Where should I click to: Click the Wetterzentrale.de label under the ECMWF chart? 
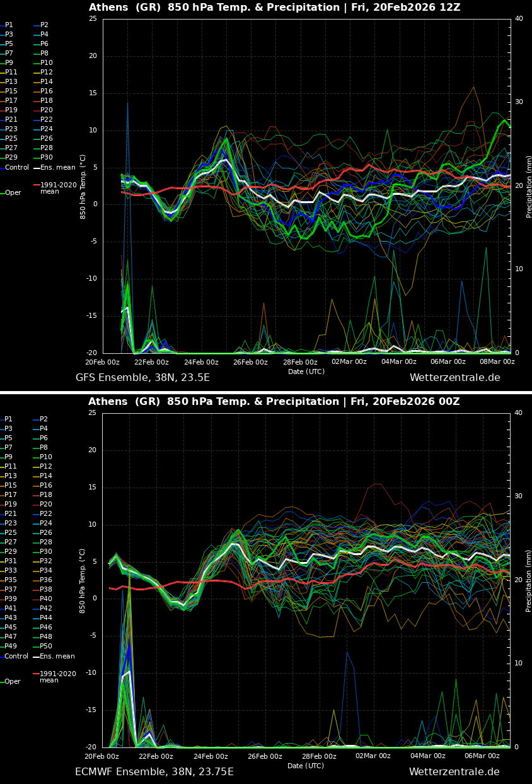click(454, 772)
